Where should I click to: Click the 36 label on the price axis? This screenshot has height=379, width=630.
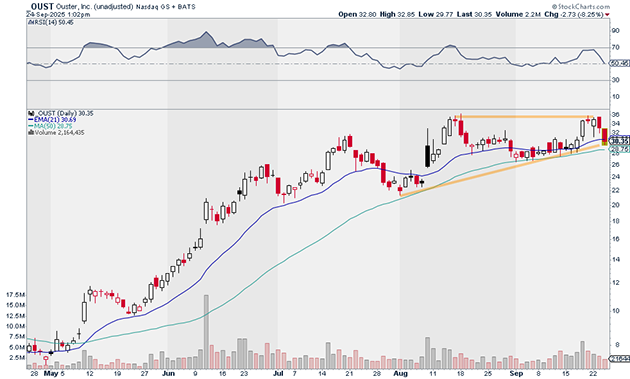(615, 115)
